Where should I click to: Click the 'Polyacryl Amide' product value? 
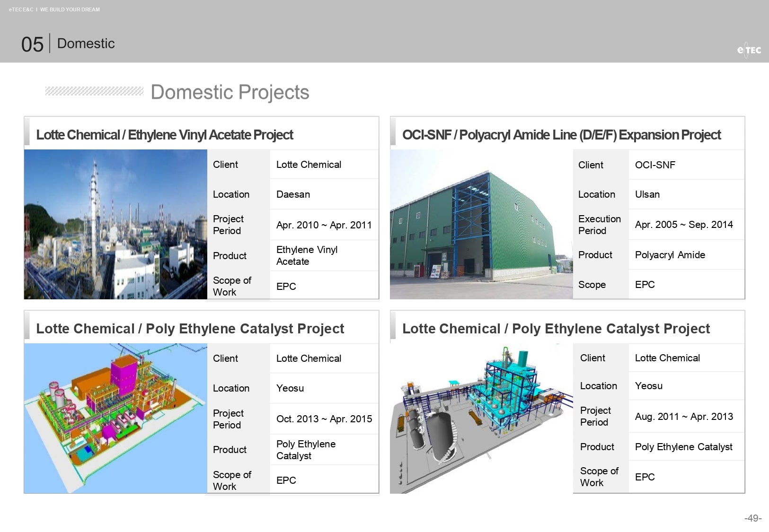[x=670, y=255]
